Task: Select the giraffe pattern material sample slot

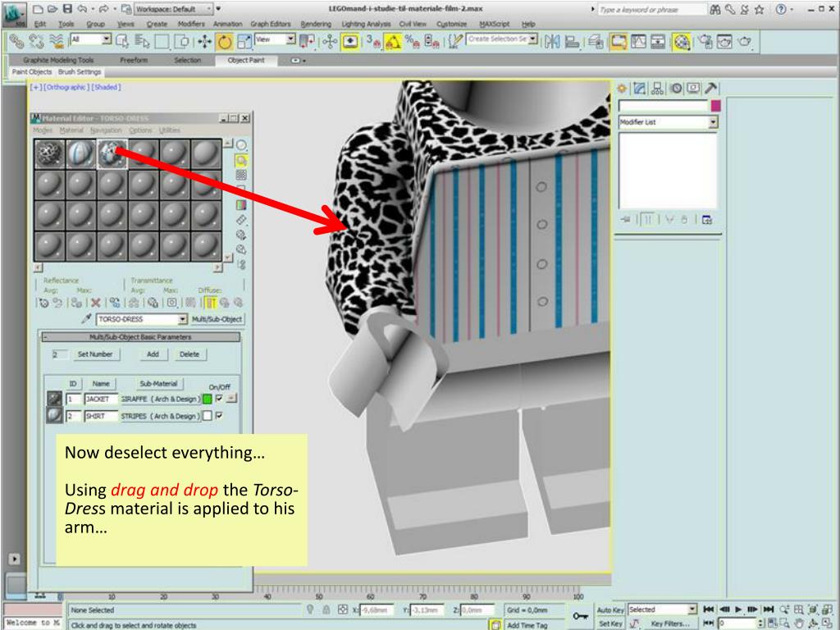Action: click(x=49, y=154)
